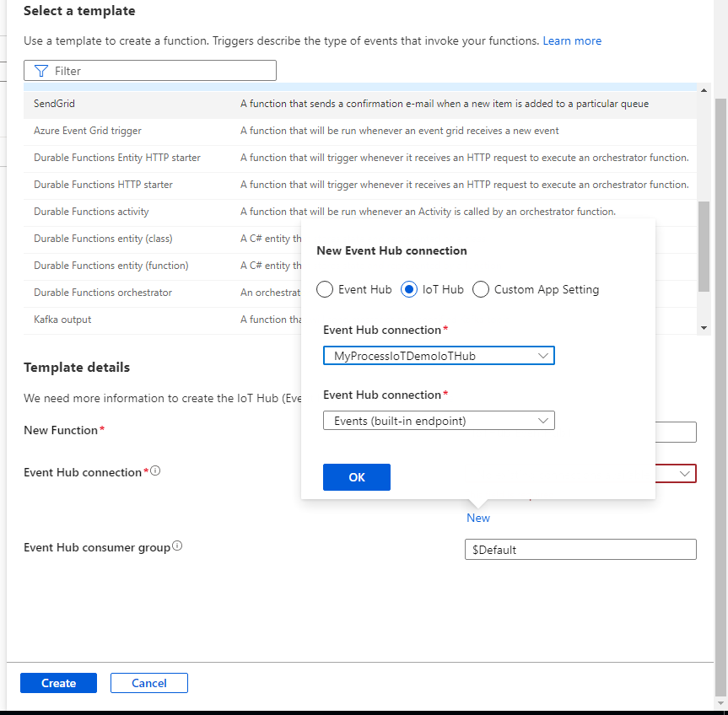Choose the Custom App Setting option
Image resolution: width=728 pixels, height=715 pixels.
tap(481, 289)
